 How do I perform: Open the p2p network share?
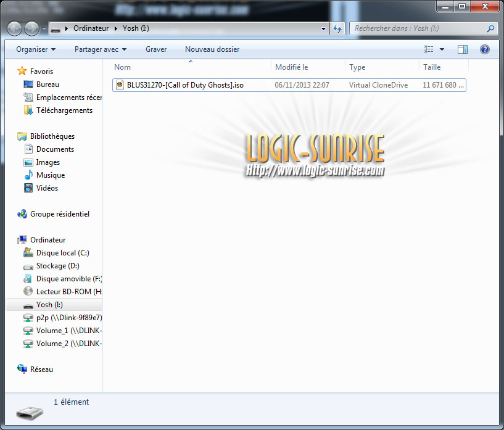69,318
